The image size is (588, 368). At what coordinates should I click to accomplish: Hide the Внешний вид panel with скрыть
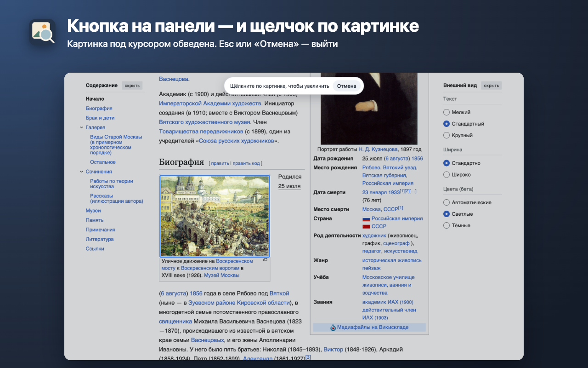pyautogui.click(x=492, y=86)
